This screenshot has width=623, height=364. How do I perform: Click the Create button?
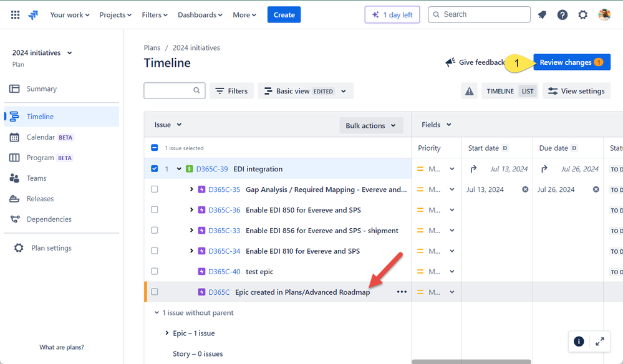(x=284, y=15)
